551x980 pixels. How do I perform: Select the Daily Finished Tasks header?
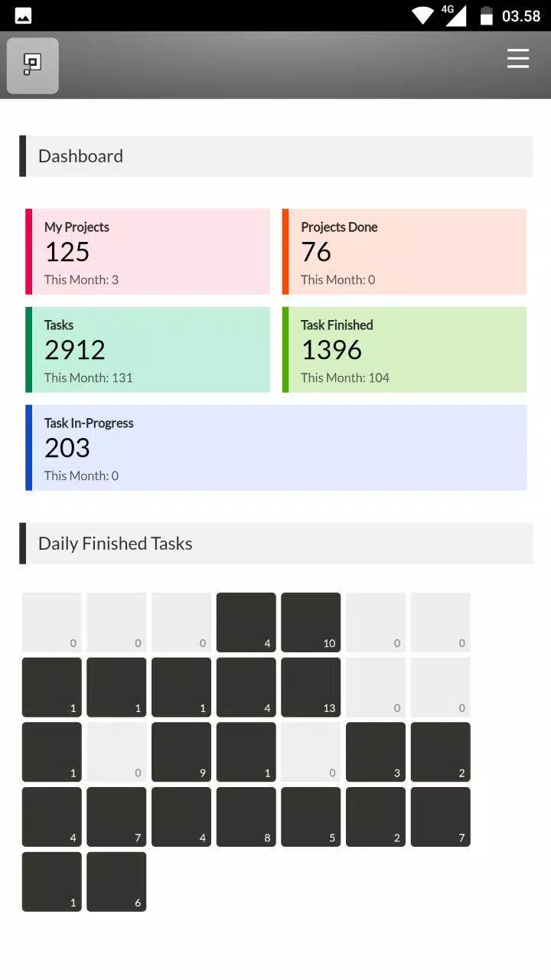coord(276,544)
